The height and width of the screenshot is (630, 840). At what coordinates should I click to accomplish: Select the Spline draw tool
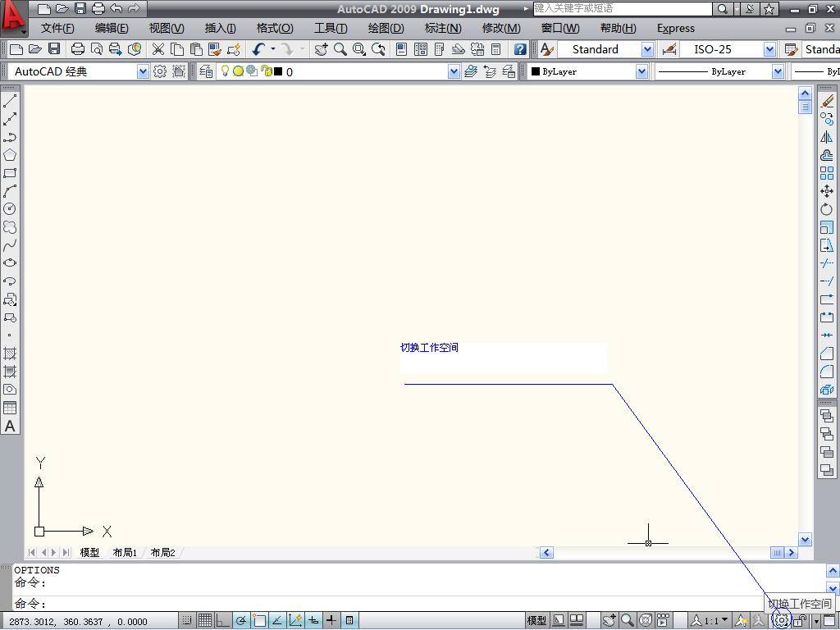[10, 245]
